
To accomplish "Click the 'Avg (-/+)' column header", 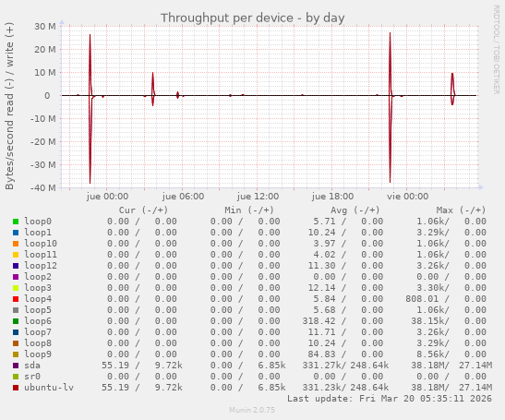I will 355,210.
